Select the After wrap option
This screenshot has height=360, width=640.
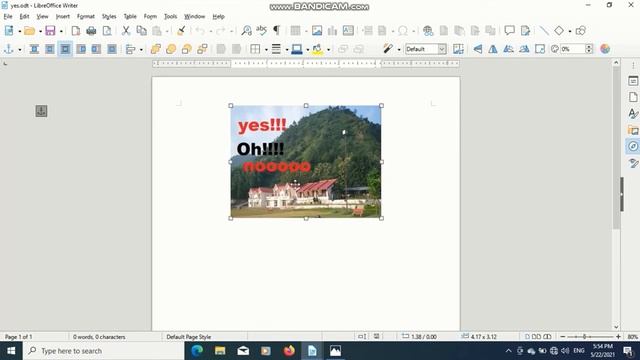coord(96,49)
